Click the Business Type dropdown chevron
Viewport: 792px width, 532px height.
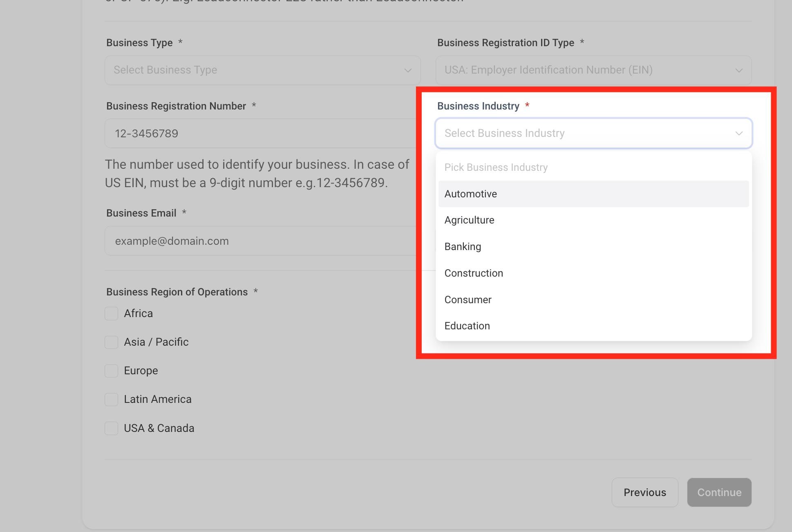click(407, 70)
